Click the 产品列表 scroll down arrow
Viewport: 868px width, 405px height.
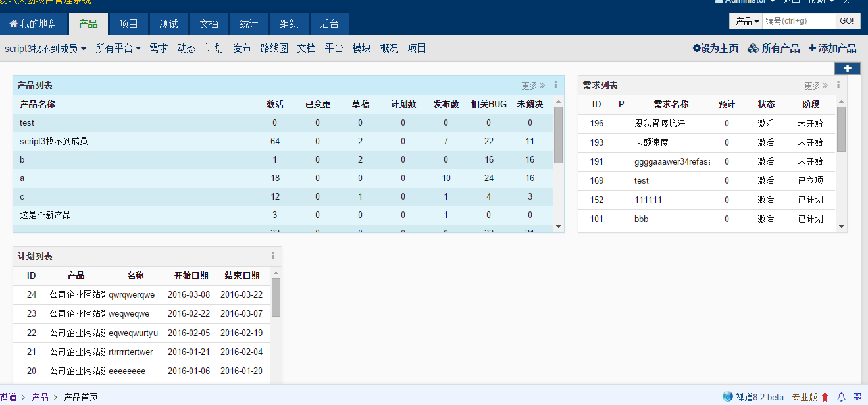pyautogui.click(x=559, y=227)
